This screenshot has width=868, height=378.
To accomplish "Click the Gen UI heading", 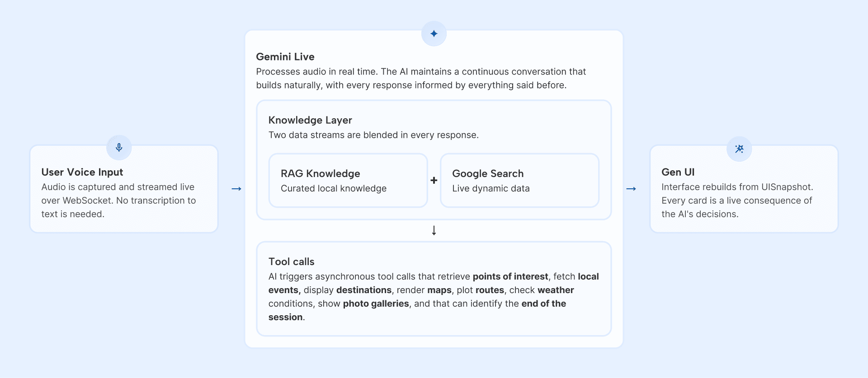I will [678, 172].
